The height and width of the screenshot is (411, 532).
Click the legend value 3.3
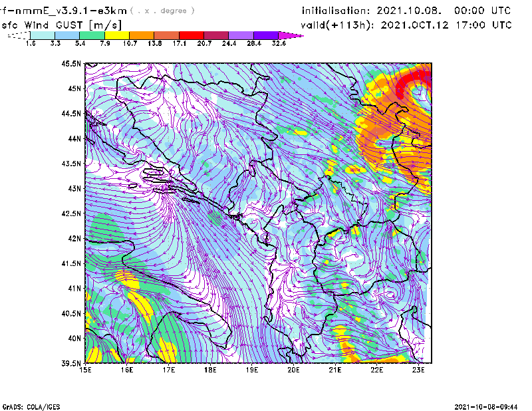[x=55, y=43]
